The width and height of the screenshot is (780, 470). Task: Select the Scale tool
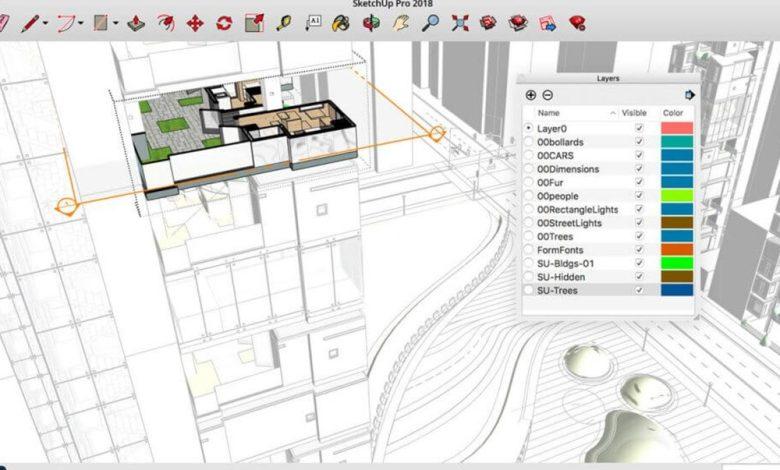point(254,23)
